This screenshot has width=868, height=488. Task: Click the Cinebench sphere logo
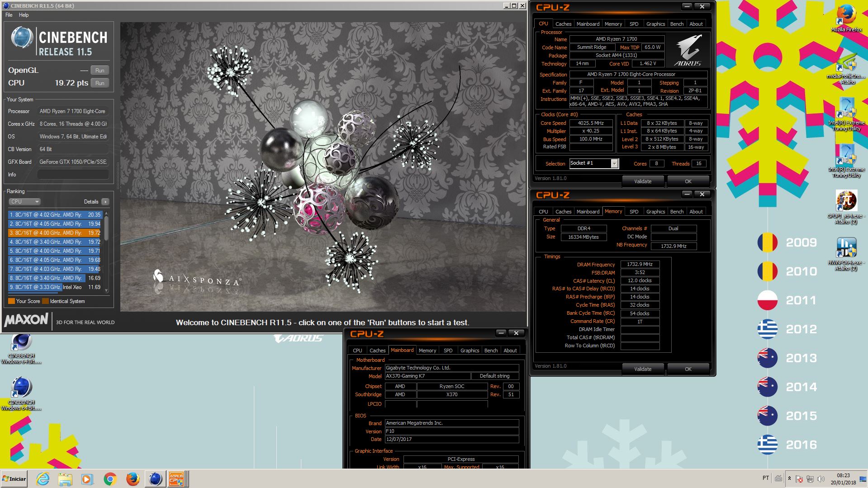tap(22, 38)
